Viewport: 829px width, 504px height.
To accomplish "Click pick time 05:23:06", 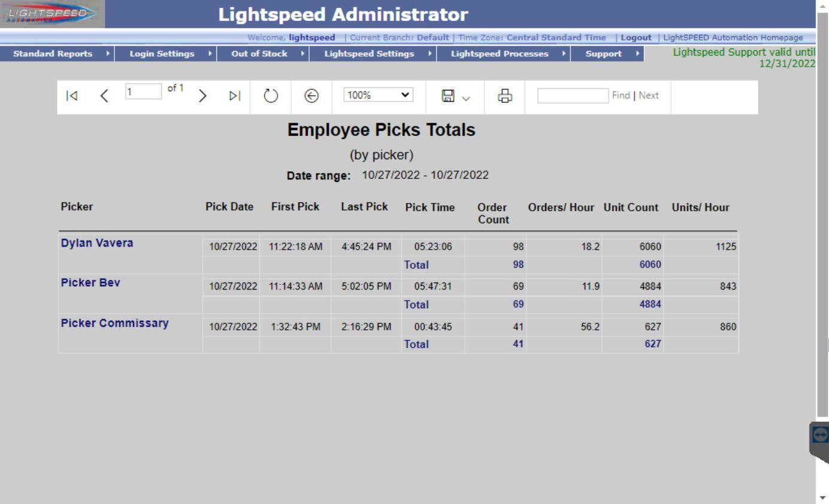I will pyautogui.click(x=432, y=247).
